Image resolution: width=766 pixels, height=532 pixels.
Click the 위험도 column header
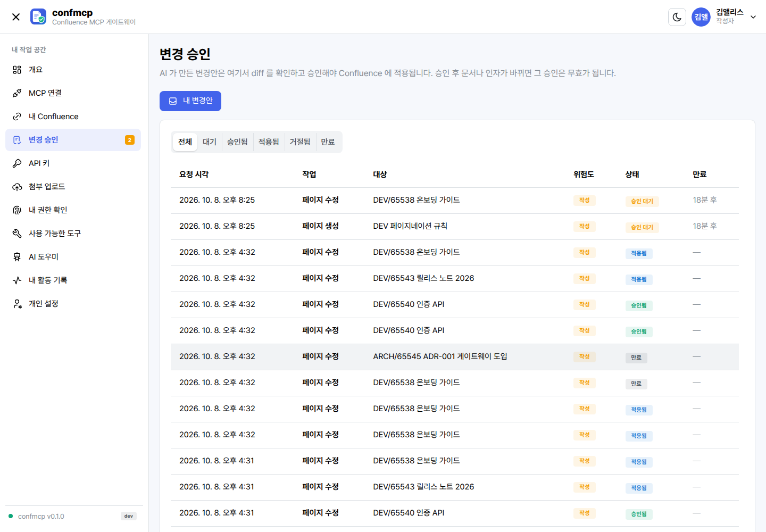(584, 174)
